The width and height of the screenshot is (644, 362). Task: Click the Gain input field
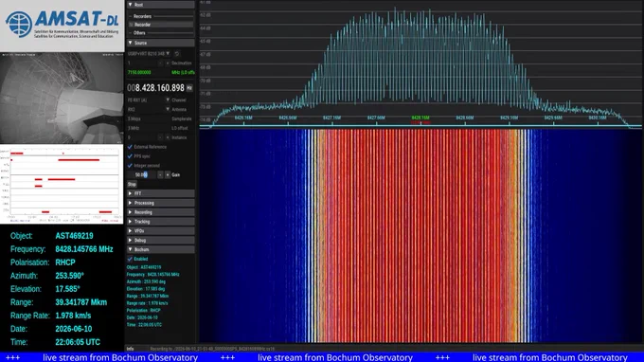(142, 174)
